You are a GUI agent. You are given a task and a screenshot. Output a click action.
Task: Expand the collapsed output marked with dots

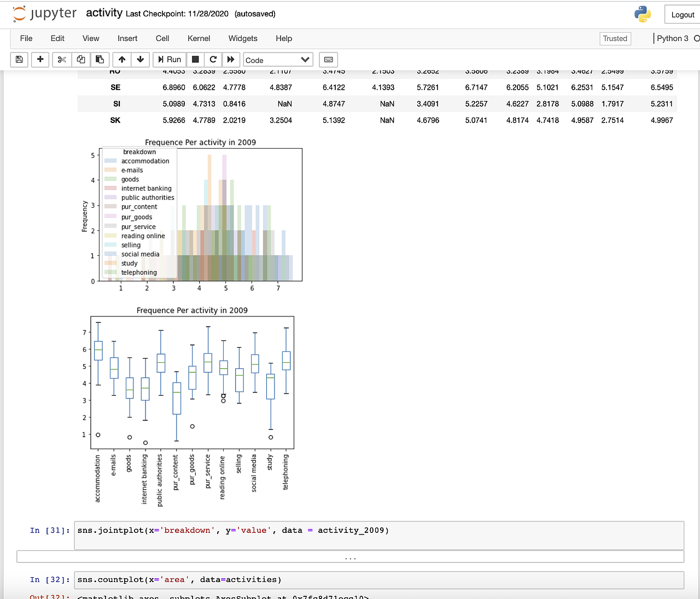(x=351, y=557)
